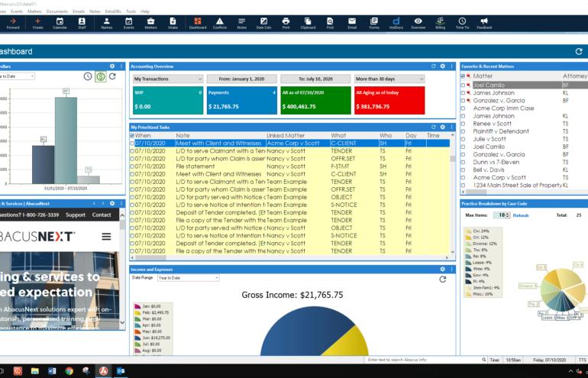
Task: Go to next page in AbacusNext panel
Action: tap(103, 203)
